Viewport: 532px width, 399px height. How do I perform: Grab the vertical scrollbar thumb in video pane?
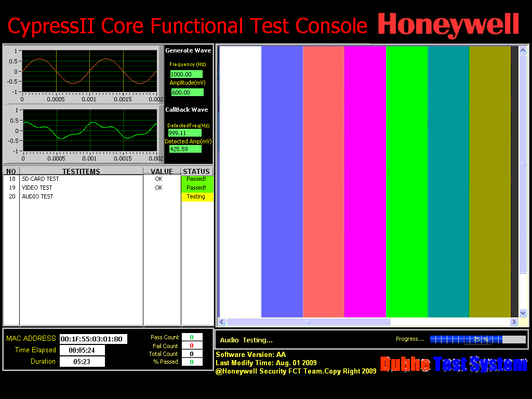point(523,164)
